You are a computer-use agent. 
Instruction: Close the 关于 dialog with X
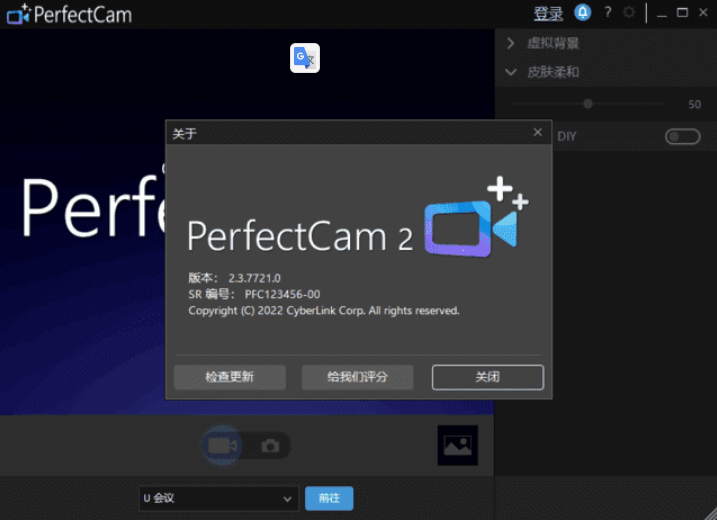tap(538, 132)
